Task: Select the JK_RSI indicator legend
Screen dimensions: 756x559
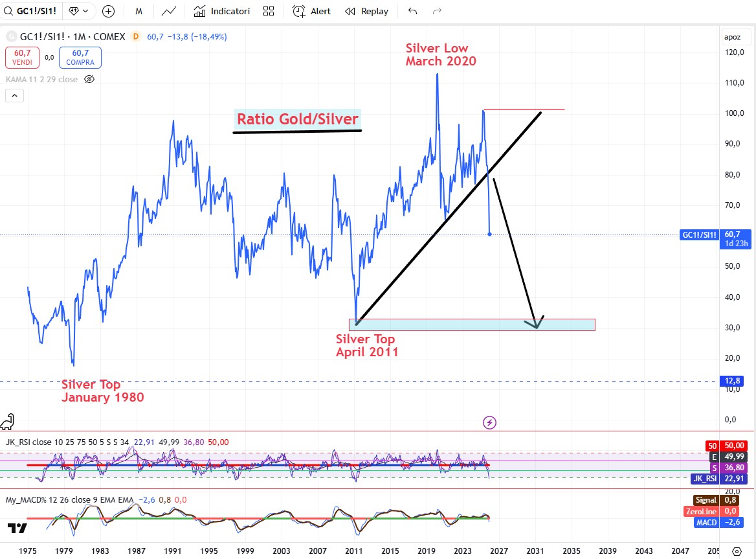Action: coord(67,442)
